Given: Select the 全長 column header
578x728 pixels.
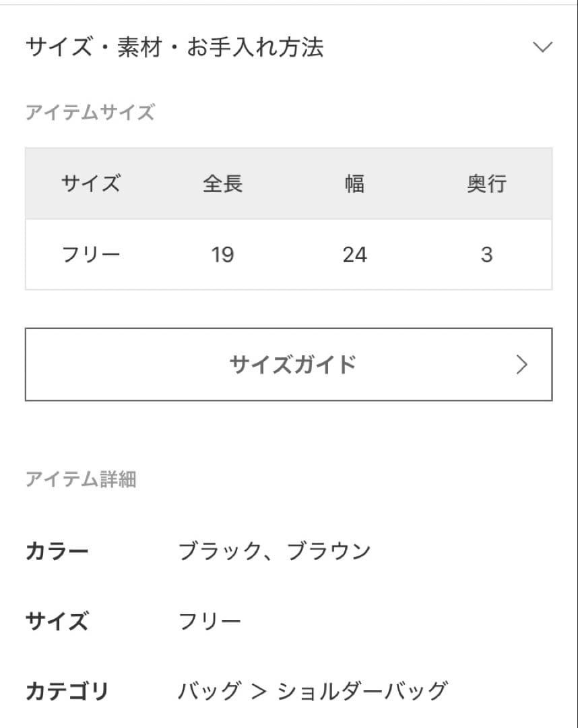Looking at the screenshot, I should [222, 183].
